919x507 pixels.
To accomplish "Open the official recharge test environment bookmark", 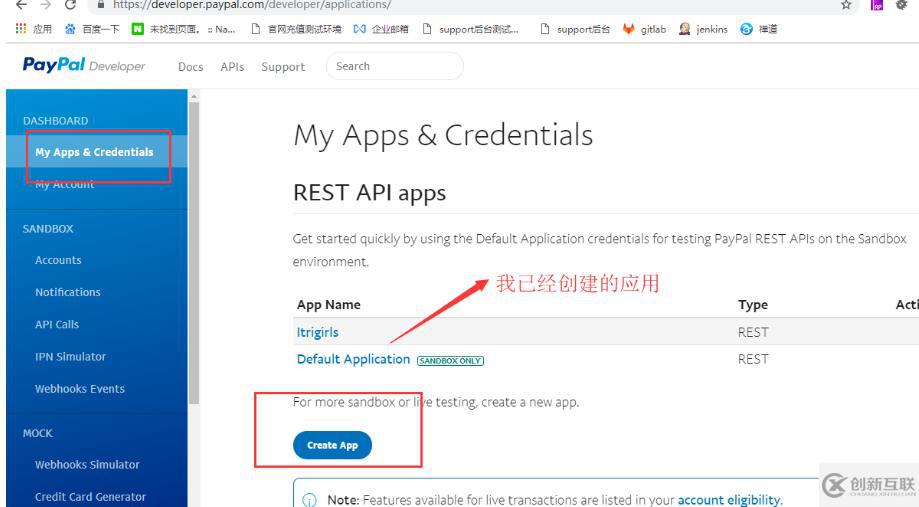I will click(296, 29).
